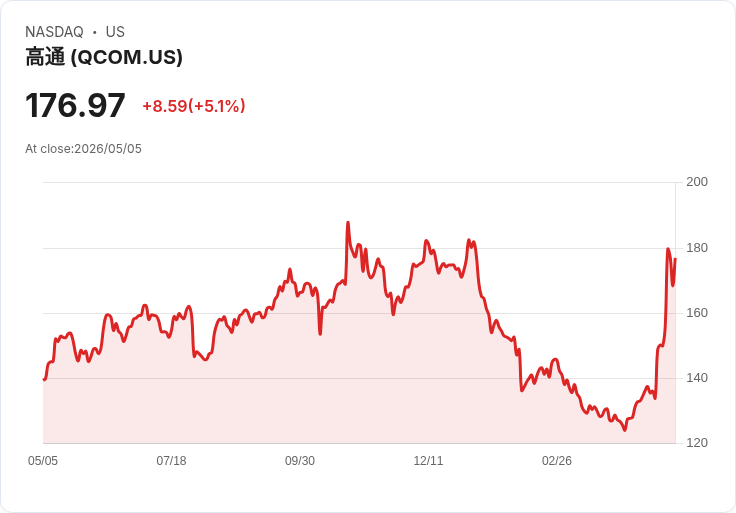Click the 200 price axis label
Viewport: 736px width, 513px height.
(x=697, y=182)
